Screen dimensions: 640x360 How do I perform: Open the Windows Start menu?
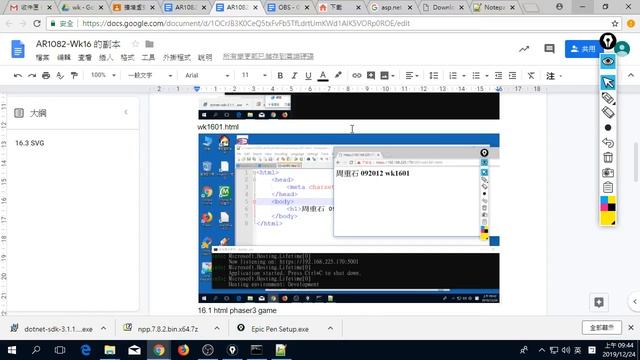point(12,350)
